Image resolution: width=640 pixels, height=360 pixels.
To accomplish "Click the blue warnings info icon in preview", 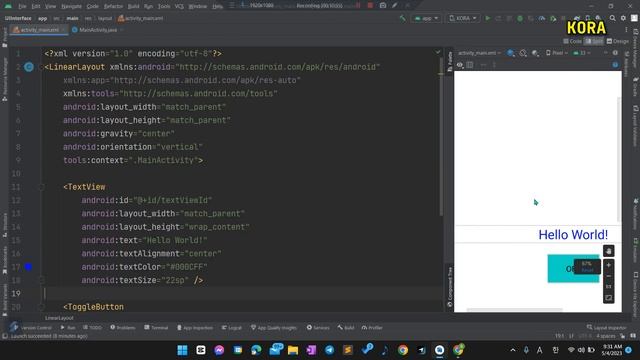I will point(616,65).
